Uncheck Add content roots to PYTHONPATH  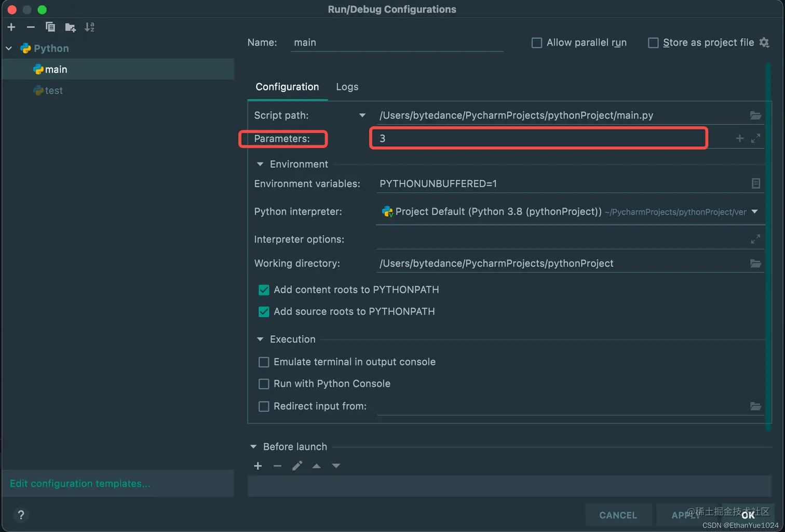(x=264, y=290)
